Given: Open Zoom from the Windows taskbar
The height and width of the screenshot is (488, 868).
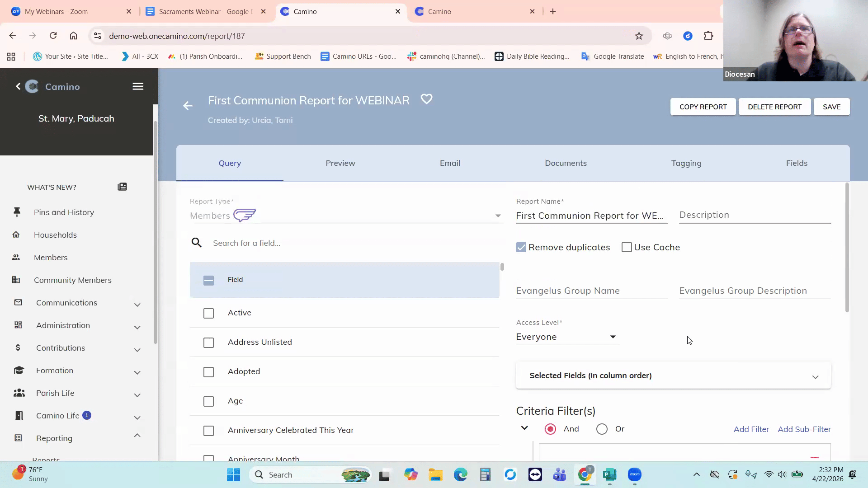Looking at the screenshot, I should [635, 474].
